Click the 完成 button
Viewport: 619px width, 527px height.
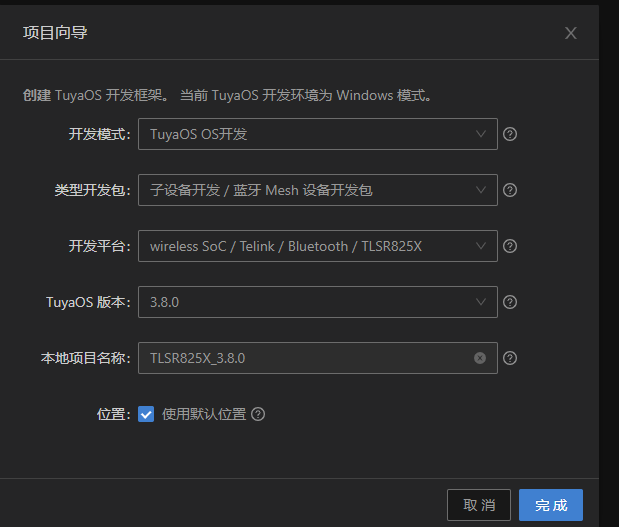(551, 505)
